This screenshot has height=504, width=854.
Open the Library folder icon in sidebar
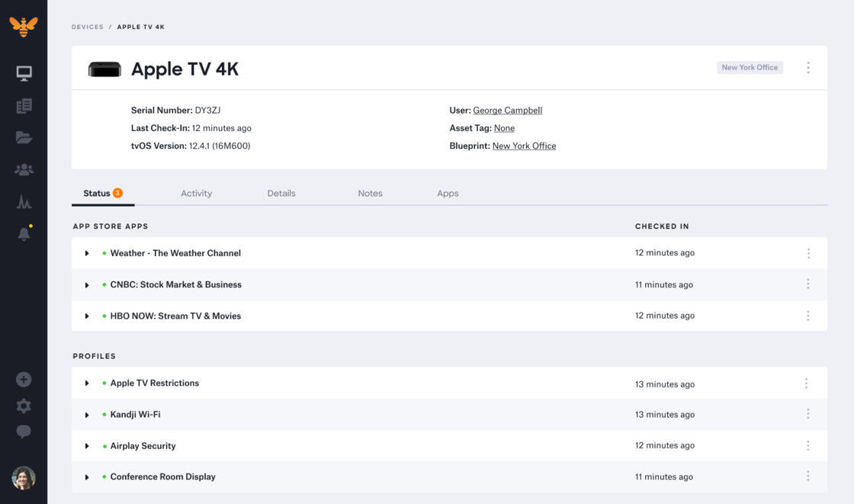tap(24, 137)
